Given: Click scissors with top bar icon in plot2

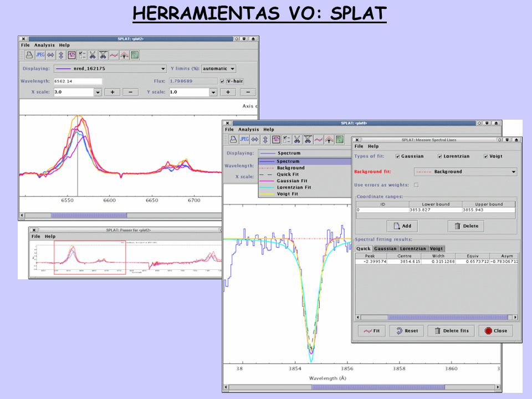Looking at the screenshot, I should 103,55.
